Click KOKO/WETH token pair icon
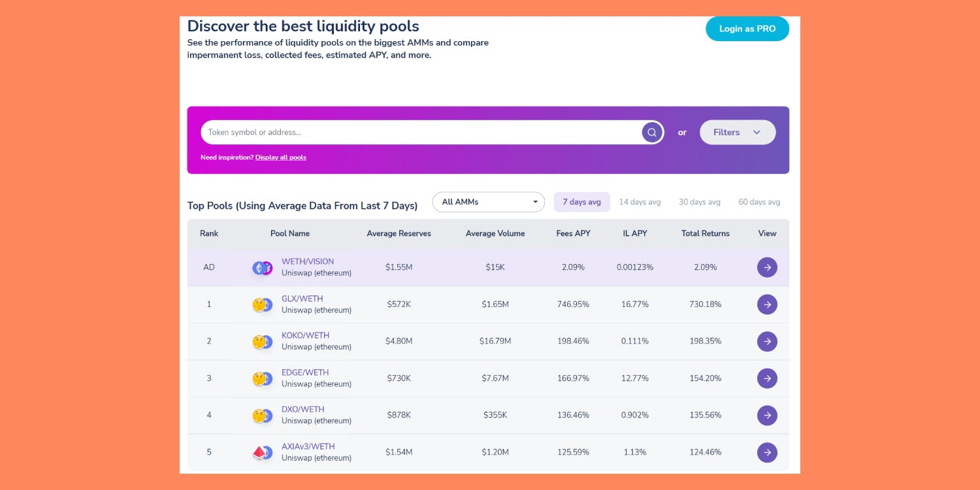Image resolution: width=980 pixels, height=490 pixels. [263, 342]
